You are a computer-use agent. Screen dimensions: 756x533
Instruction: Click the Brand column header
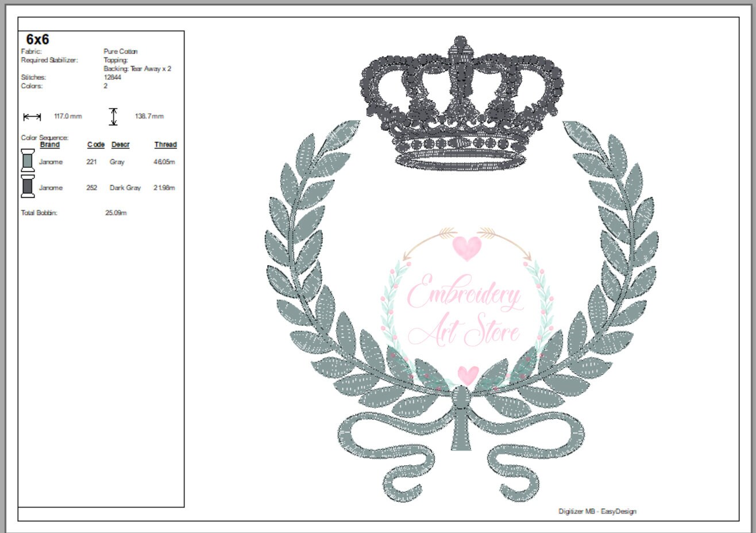click(50, 145)
